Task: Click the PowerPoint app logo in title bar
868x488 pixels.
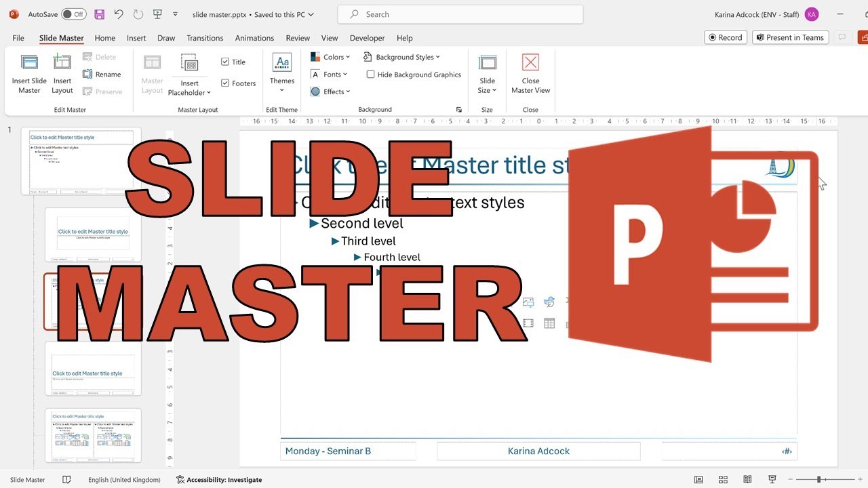Action: 14,14
